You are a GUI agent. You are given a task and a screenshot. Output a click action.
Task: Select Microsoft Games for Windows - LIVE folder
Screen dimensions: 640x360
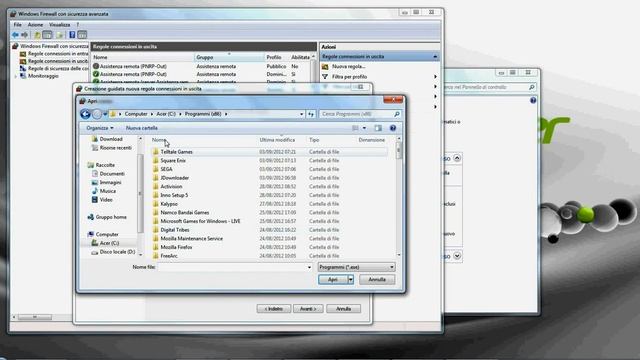point(200,221)
